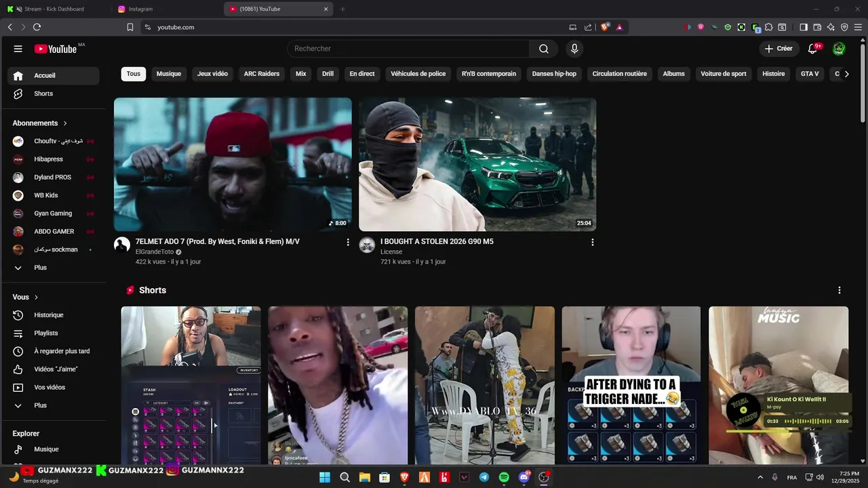The width and height of the screenshot is (868, 488).
Task: Select the Musique filter chip
Action: pos(169,74)
